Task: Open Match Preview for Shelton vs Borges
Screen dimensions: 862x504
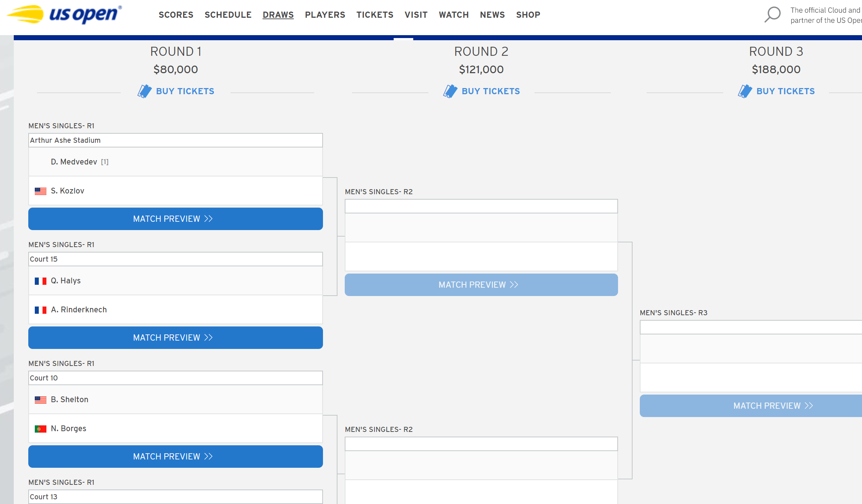Action: [x=175, y=457]
